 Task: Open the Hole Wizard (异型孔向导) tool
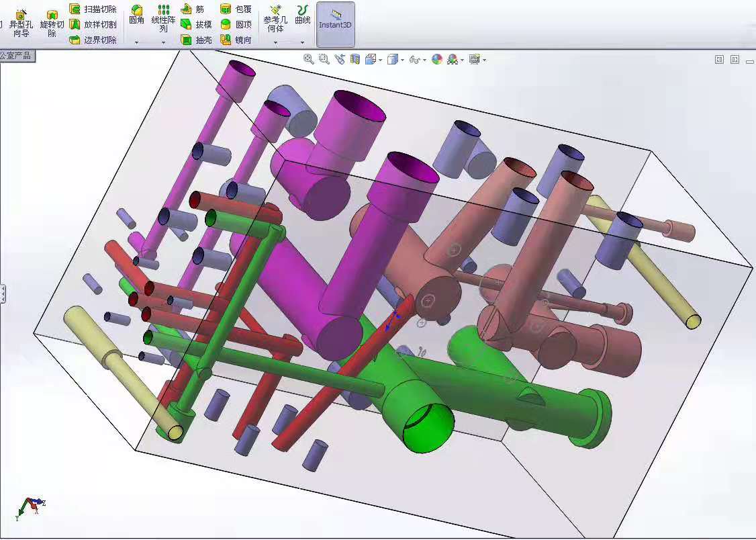pyautogui.click(x=21, y=24)
